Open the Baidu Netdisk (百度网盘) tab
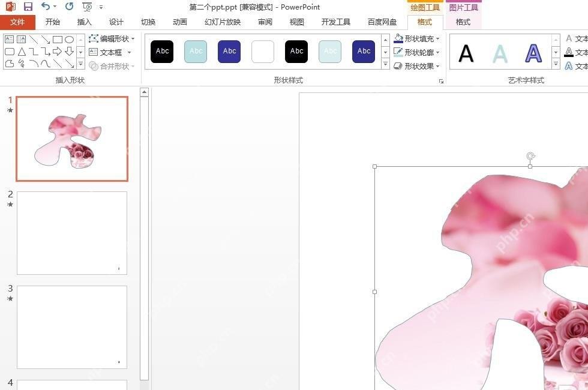This screenshot has width=588, height=390. [x=382, y=22]
